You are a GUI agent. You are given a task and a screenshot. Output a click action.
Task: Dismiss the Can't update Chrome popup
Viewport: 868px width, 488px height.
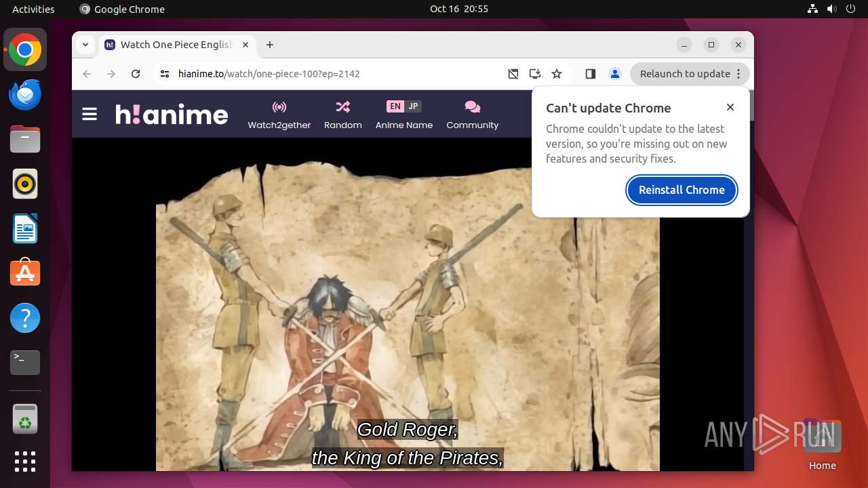pyautogui.click(x=730, y=107)
